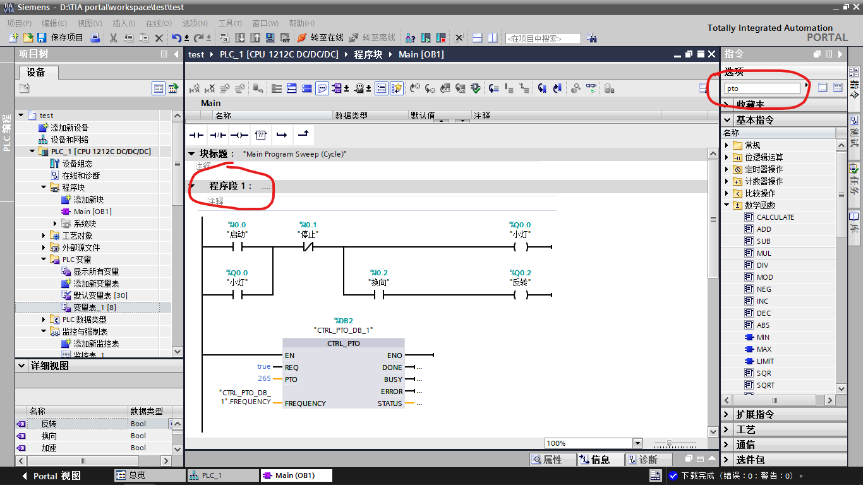Select the 变量表_1 [8] tree item
The height and width of the screenshot is (490, 868).
(x=94, y=308)
